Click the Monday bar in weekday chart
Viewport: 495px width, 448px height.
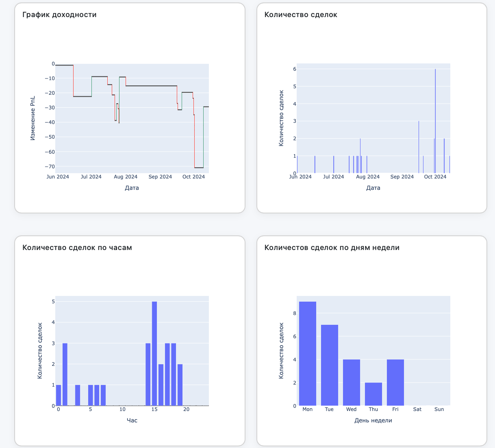(x=308, y=354)
